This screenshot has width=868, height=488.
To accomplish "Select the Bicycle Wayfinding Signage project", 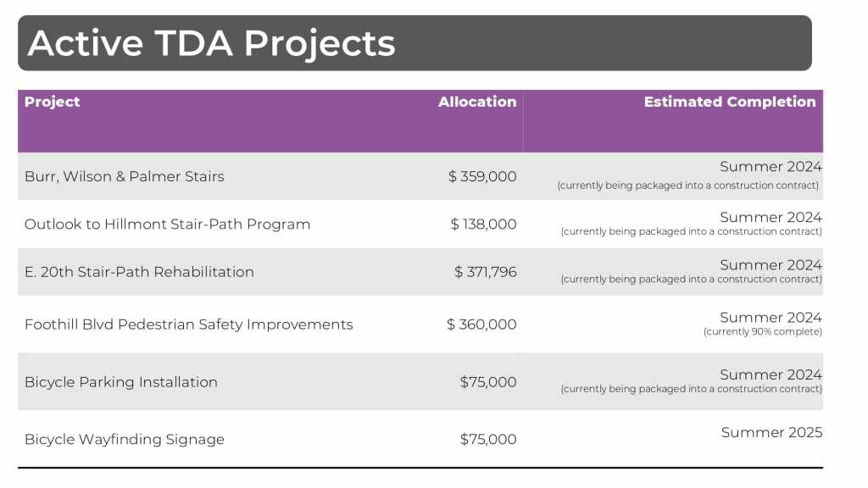I will 124,440.
